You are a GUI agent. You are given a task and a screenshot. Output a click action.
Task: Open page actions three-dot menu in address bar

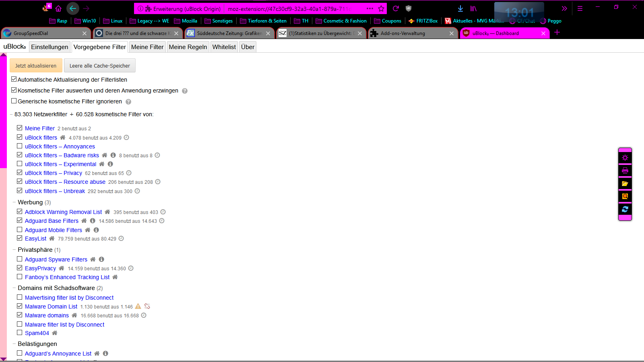(370, 8)
